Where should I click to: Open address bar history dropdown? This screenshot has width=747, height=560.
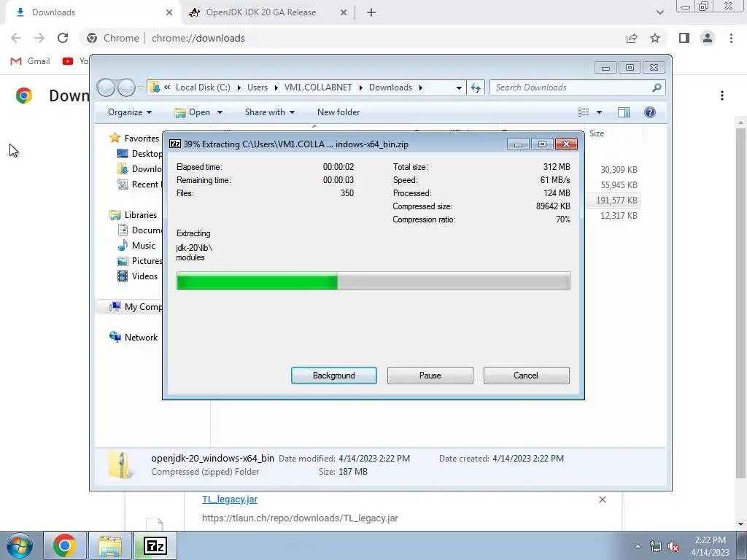click(x=459, y=87)
